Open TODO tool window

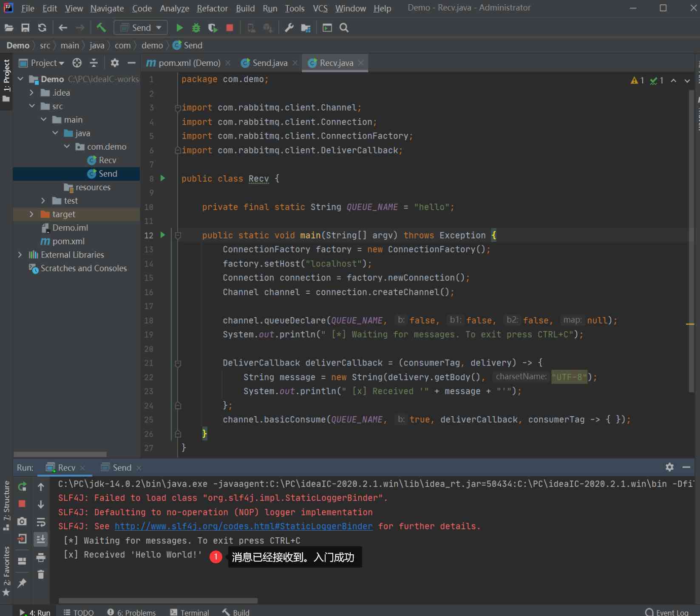point(79,612)
